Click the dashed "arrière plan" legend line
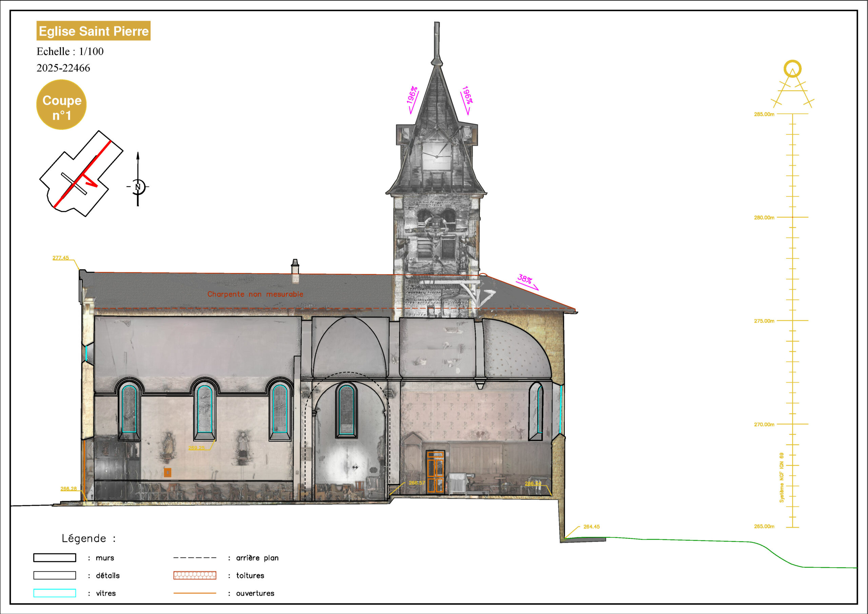 point(195,558)
